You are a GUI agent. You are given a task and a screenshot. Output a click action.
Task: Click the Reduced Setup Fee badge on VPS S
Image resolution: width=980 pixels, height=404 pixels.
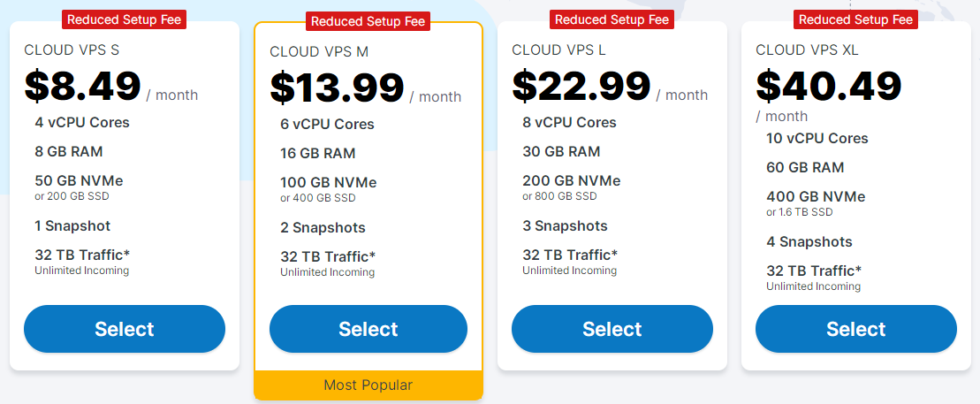tap(124, 19)
